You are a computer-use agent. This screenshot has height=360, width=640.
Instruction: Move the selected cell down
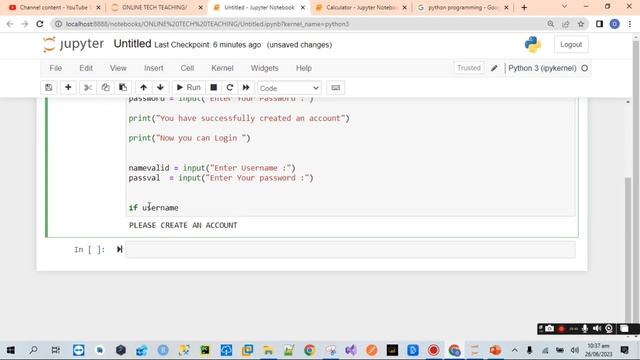[x=160, y=88]
